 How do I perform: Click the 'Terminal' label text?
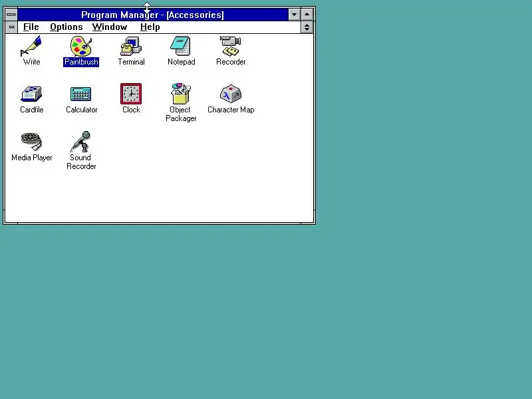coord(131,62)
